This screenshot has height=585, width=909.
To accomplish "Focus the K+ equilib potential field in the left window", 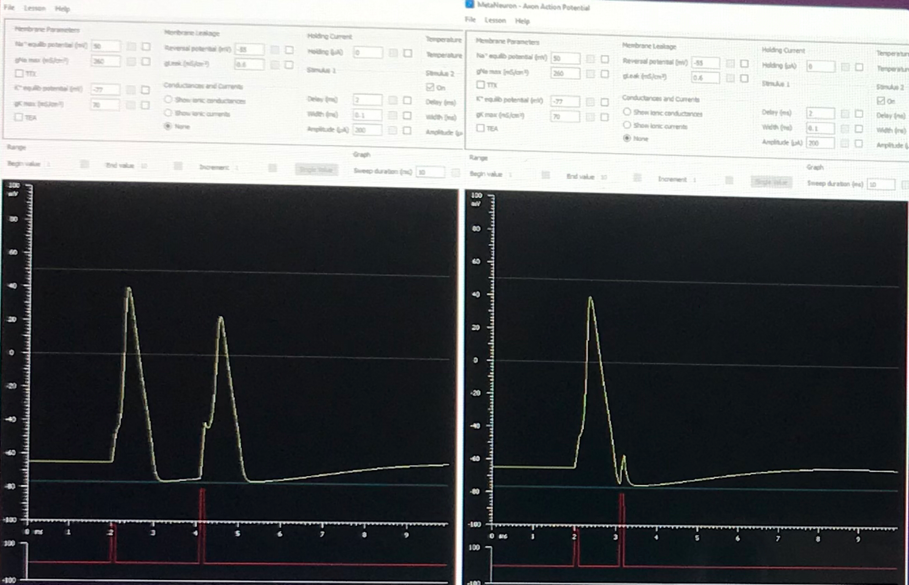I will [106, 89].
